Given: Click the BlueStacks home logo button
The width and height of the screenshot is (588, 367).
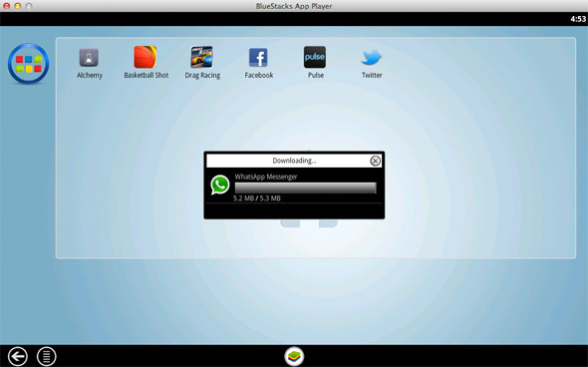Looking at the screenshot, I should tap(294, 356).
